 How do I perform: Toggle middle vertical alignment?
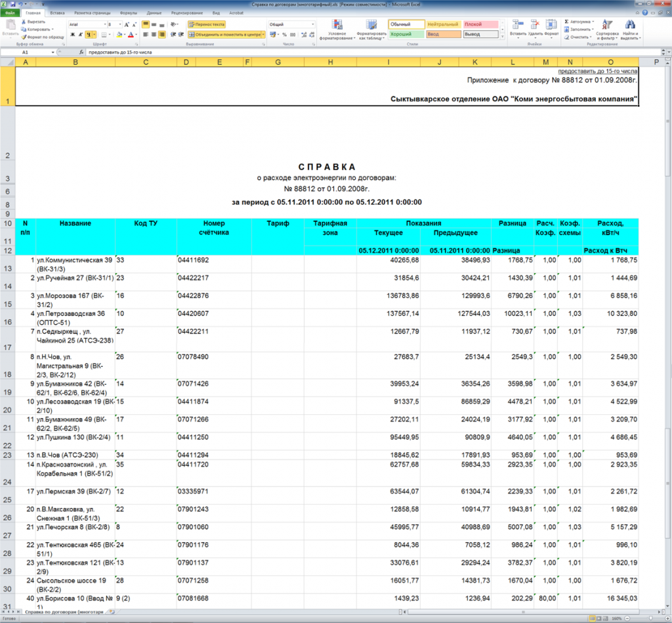(154, 24)
